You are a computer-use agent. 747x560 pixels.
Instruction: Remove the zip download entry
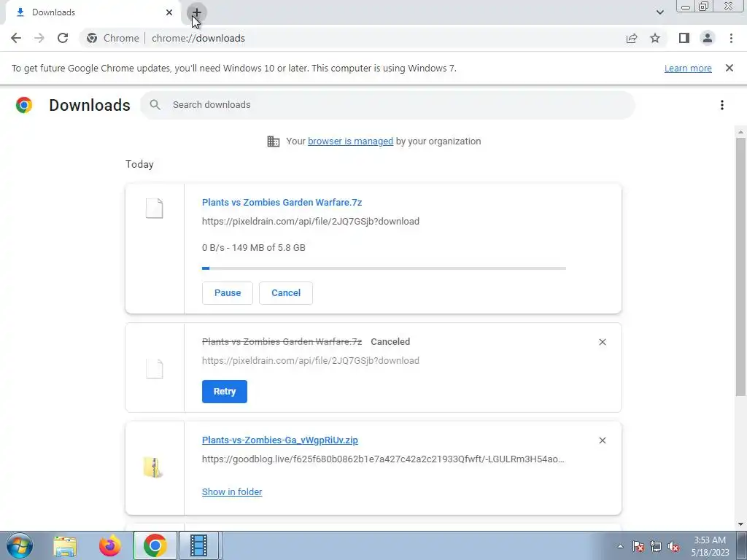click(602, 440)
